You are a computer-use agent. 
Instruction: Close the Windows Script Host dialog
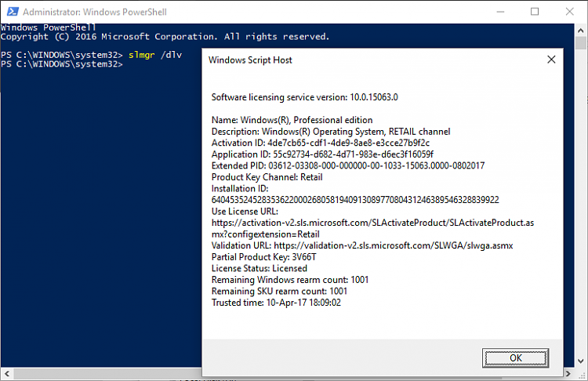551,60
